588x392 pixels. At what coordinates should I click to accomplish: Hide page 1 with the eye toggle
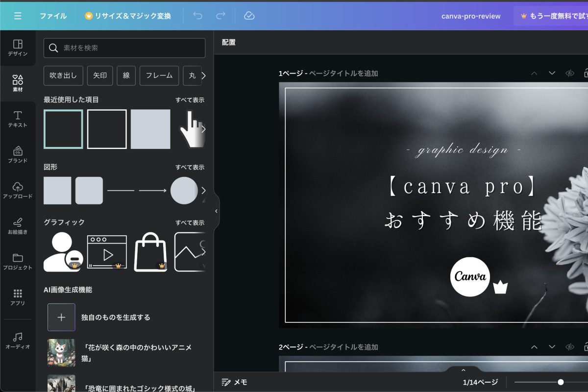[x=569, y=73]
